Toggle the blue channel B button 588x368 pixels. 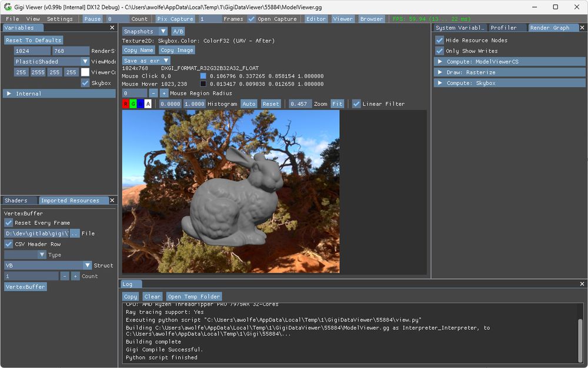pos(141,104)
